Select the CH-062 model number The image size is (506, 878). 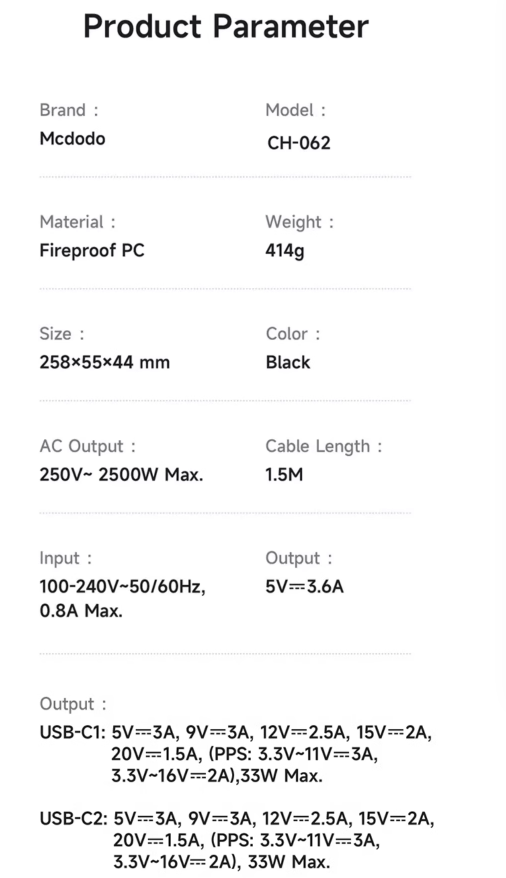pyautogui.click(x=299, y=143)
